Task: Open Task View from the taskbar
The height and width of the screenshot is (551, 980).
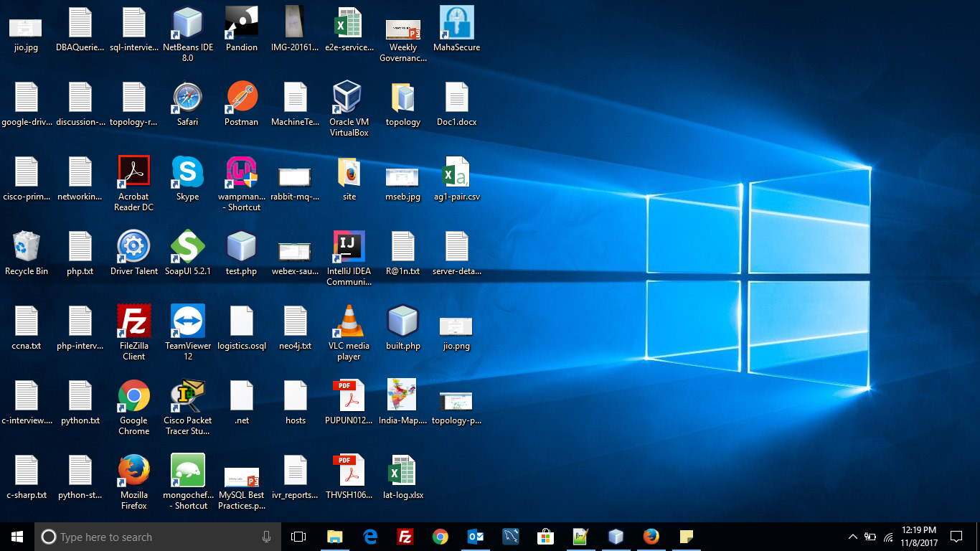Action: pyautogui.click(x=298, y=537)
